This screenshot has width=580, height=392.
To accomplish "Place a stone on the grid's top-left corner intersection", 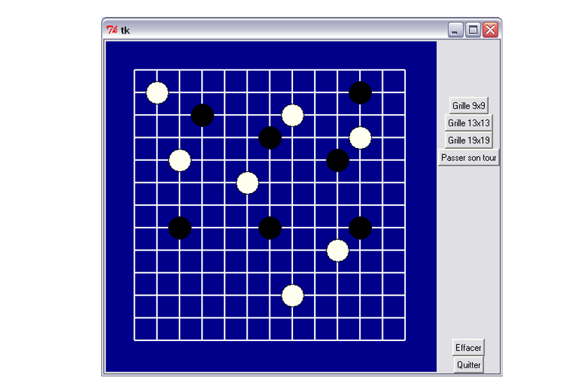I will click(135, 70).
